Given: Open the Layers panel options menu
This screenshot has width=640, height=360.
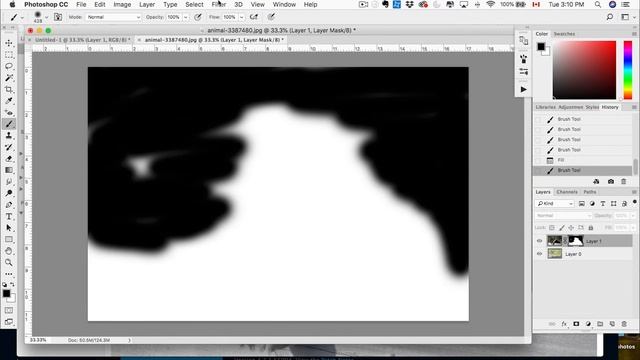Looking at the screenshot, I should click(x=634, y=192).
